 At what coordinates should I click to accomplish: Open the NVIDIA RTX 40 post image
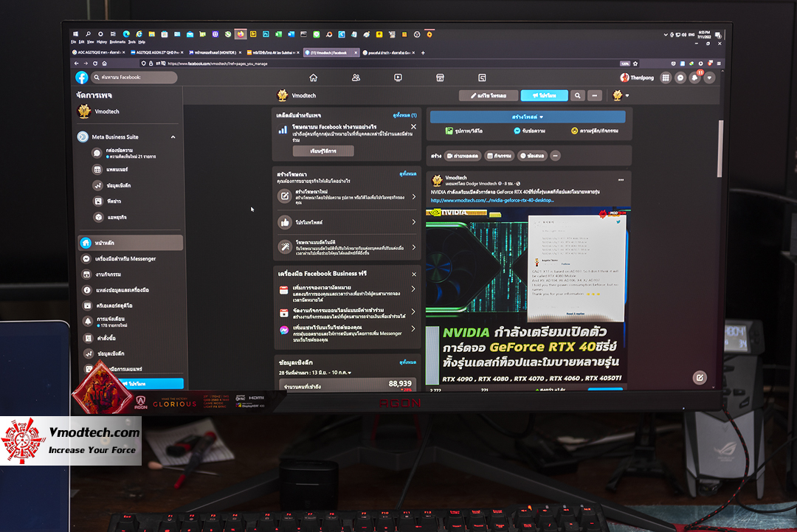tap(528, 297)
